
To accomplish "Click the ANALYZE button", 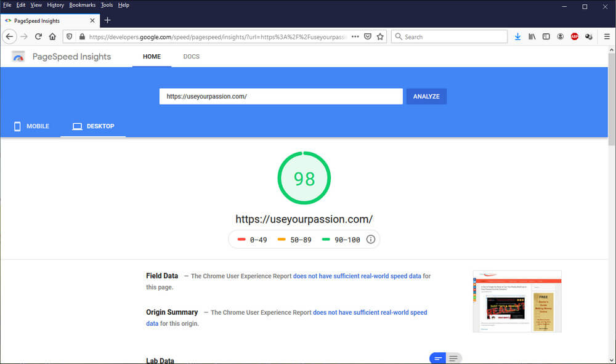I will (x=426, y=96).
